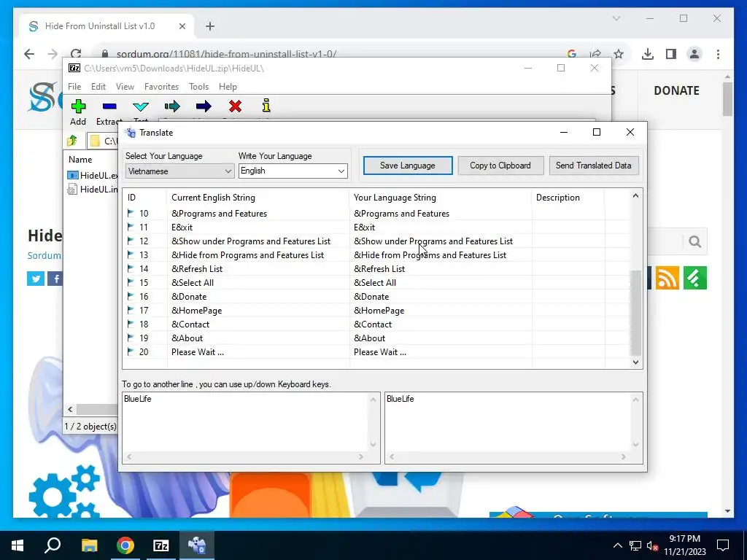
Task: Toggle Chrome side panel icon
Action: tap(671, 54)
